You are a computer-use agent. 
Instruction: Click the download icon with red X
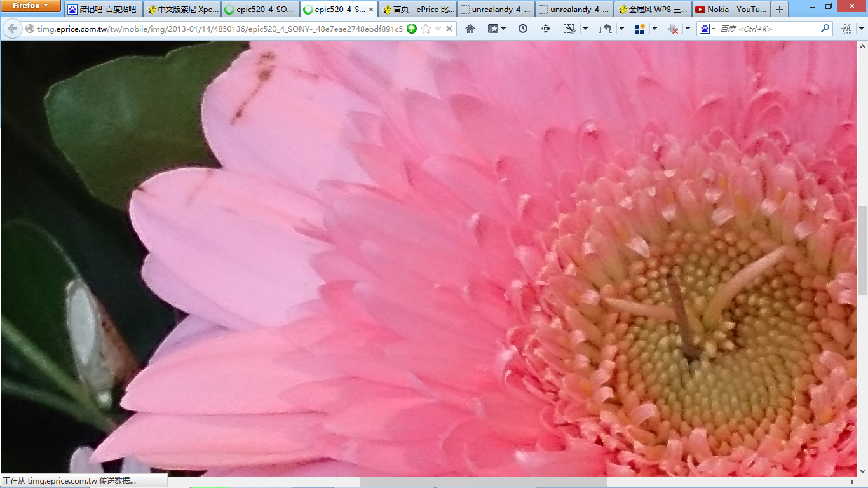click(674, 29)
